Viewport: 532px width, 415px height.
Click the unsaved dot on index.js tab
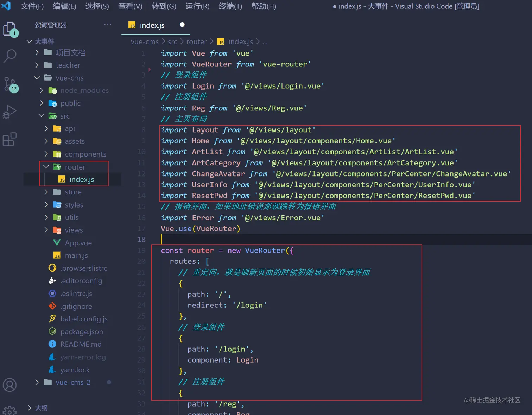[182, 25]
